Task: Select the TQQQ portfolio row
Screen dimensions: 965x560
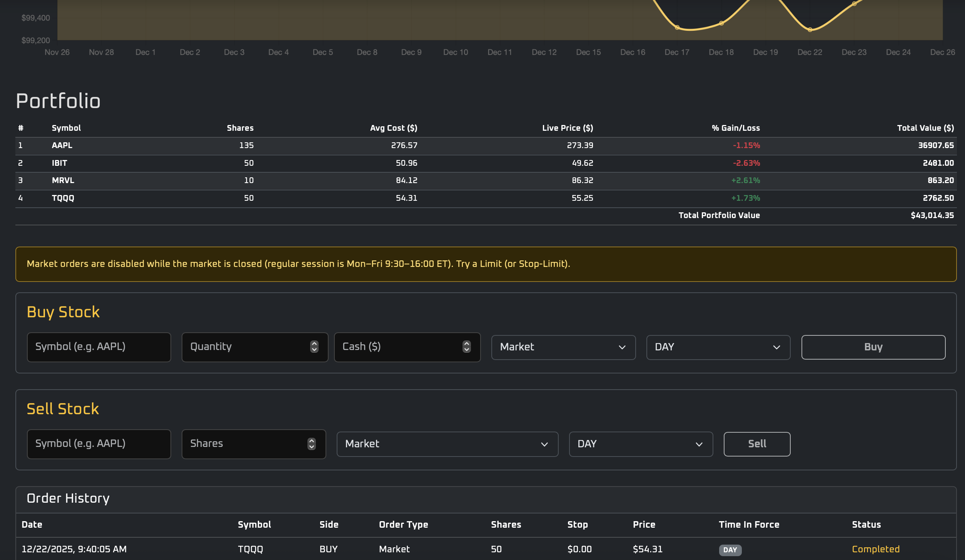Action: click(x=63, y=198)
